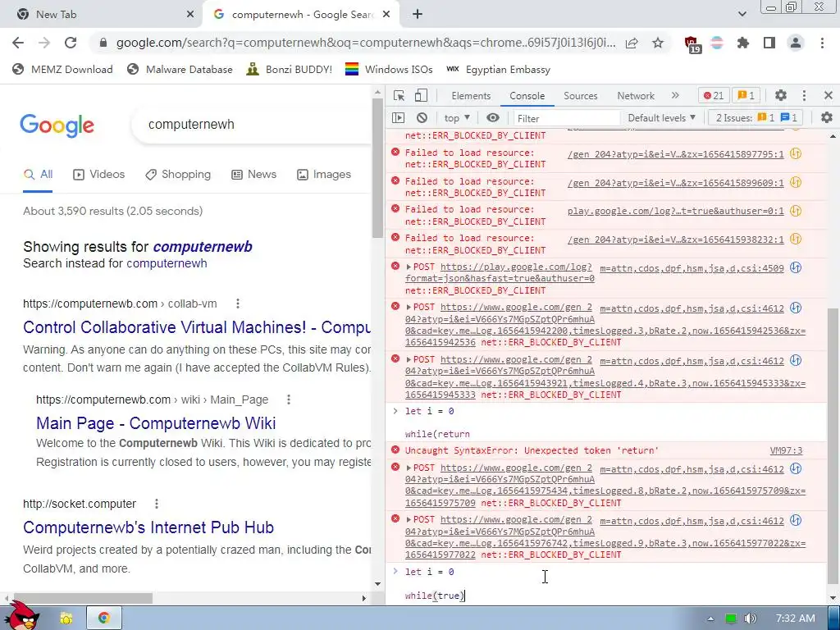840x630 pixels.
Task: Show more DevTools tabs with the chevron
Action: click(675, 95)
